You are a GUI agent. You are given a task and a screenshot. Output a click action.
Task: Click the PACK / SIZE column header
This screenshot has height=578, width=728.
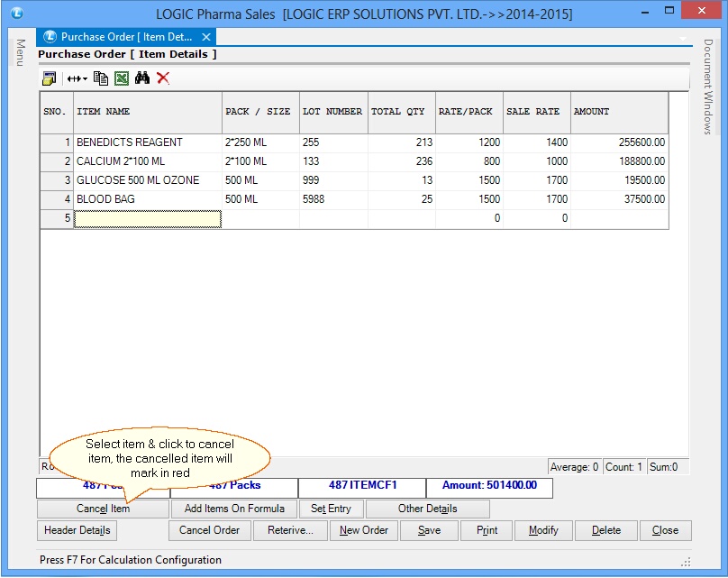click(261, 113)
